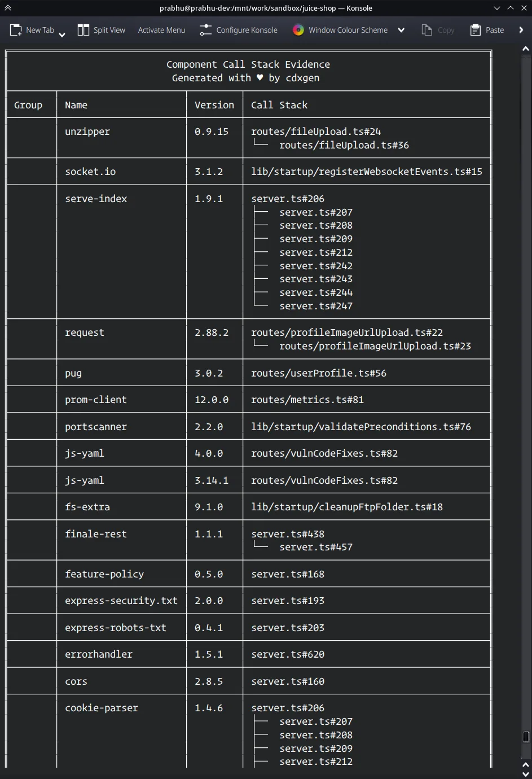Click the scrollbar down arrow icon
This screenshot has height=779, width=532.
(x=525, y=773)
